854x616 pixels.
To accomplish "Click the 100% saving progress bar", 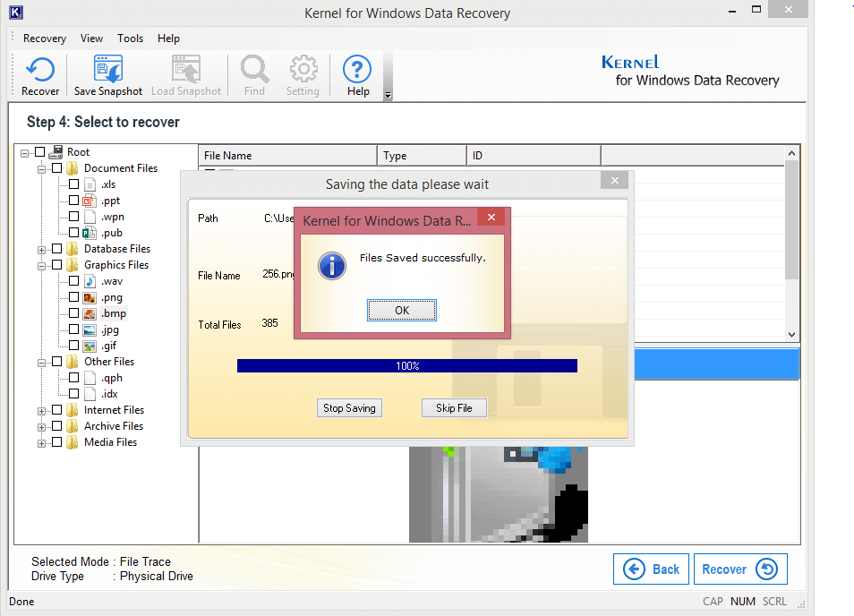I will [x=407, y=366].
